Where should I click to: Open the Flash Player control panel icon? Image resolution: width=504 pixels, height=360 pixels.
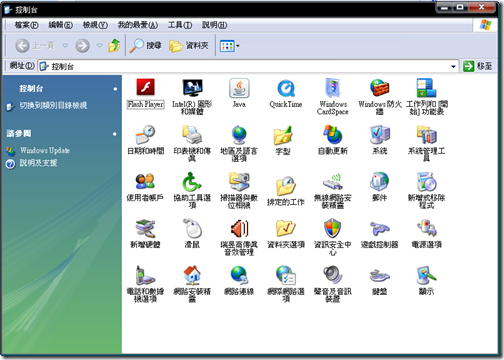[145, 87]
